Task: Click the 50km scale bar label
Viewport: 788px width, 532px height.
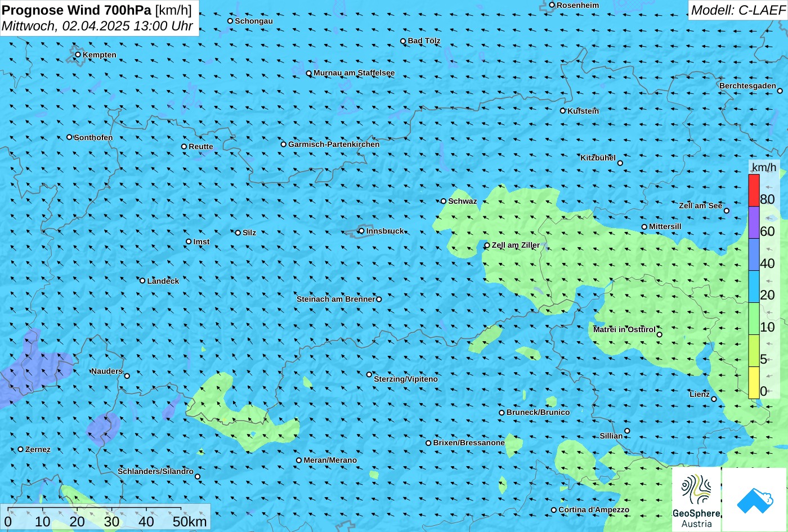Action: pos(190,522)
